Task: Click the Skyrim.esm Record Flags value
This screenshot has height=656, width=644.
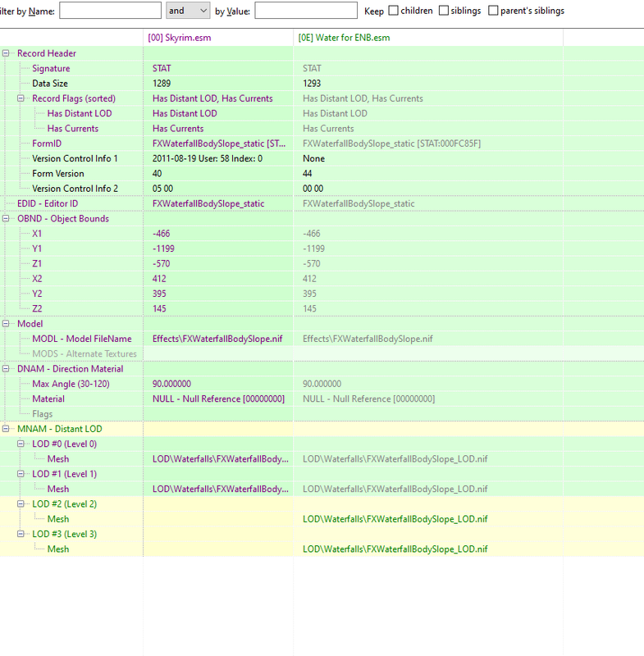Action: point(212,98)
